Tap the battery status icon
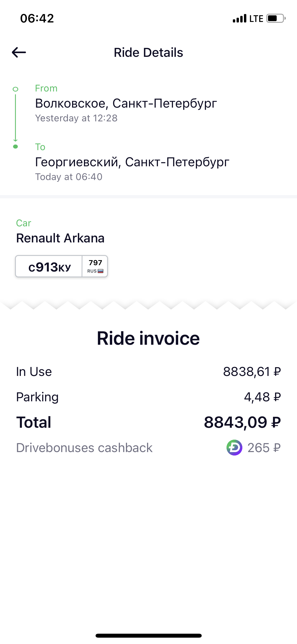This screenshot has height=644, width=297. 276,19
